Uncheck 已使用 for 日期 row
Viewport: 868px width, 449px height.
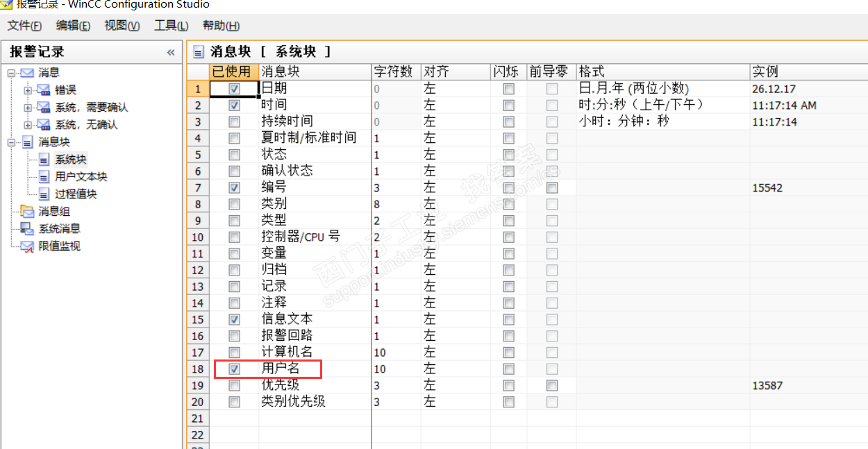[x=234, y=89]
